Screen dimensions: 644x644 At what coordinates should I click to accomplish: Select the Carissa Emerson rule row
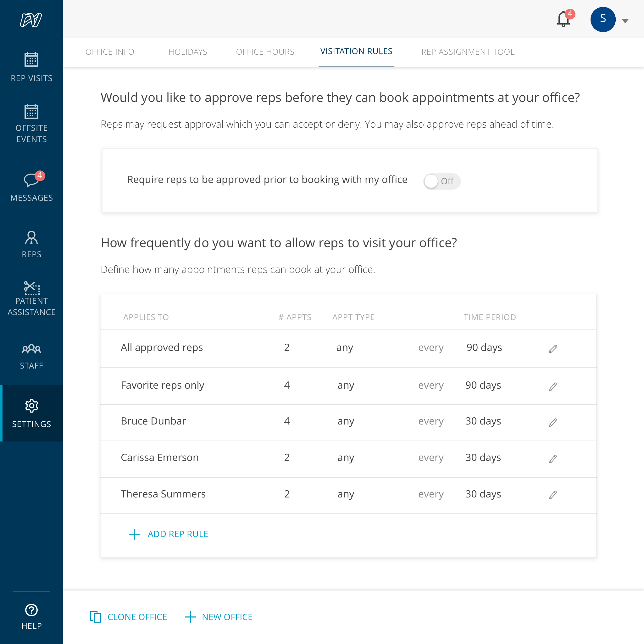click(x=160, y=458)
